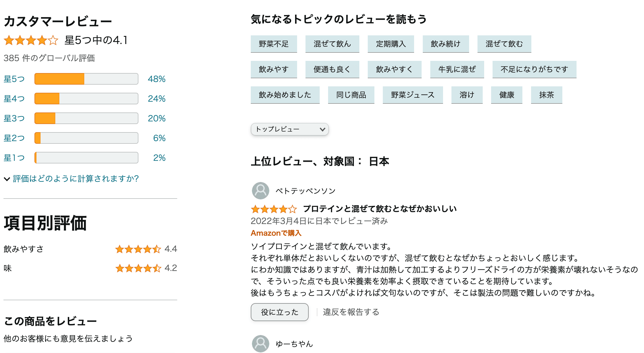Click ペトテッペンソン's profile avatar icon
644x353 pixels.
coord(260,191)
